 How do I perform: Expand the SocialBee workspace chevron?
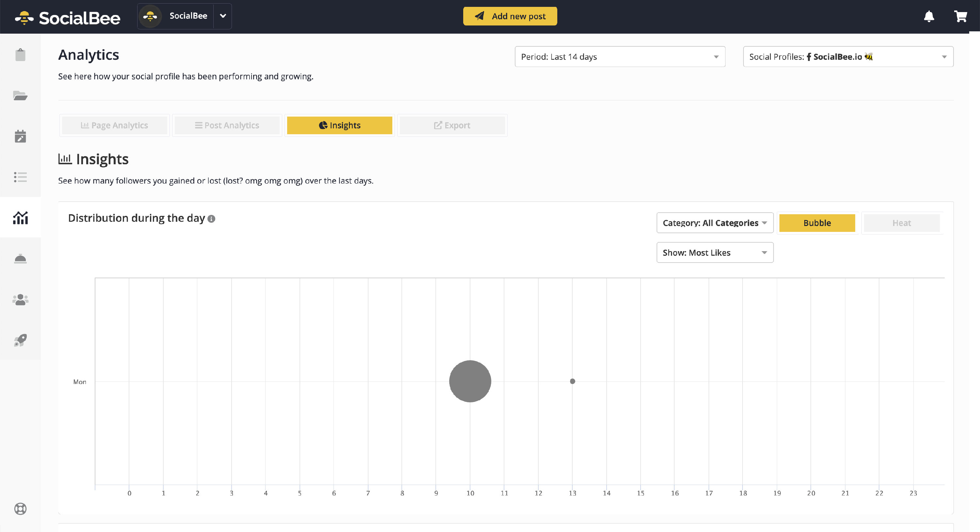coord(223,16)
